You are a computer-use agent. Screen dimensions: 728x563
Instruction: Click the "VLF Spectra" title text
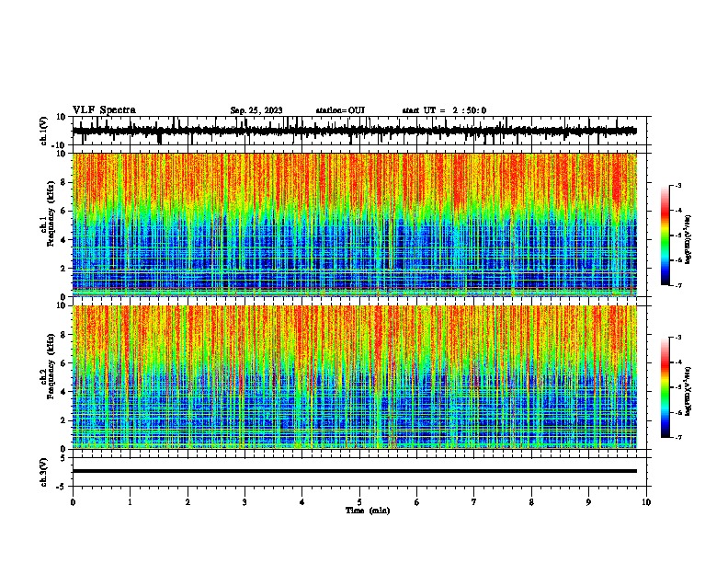tap(104, 110)
